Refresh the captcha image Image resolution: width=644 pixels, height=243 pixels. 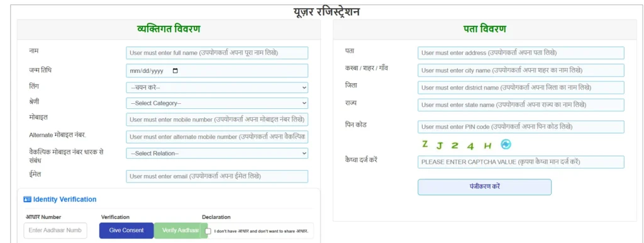tap(506, 144)
